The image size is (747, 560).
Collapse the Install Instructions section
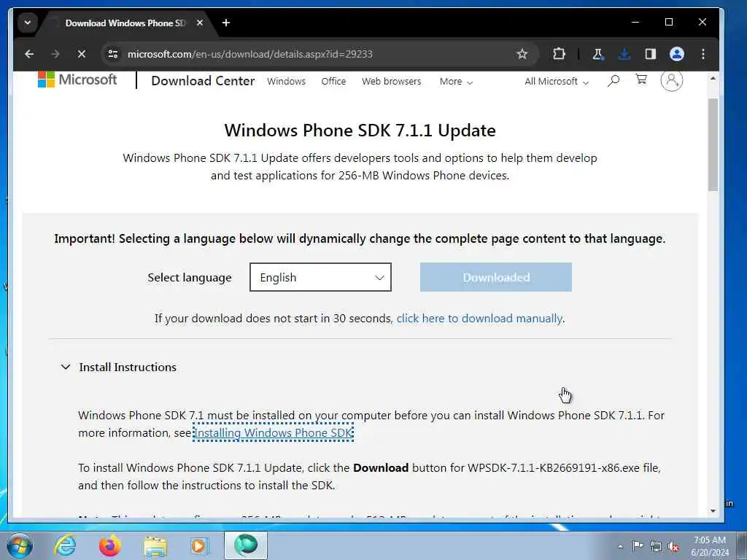click(x=118, y=367)
